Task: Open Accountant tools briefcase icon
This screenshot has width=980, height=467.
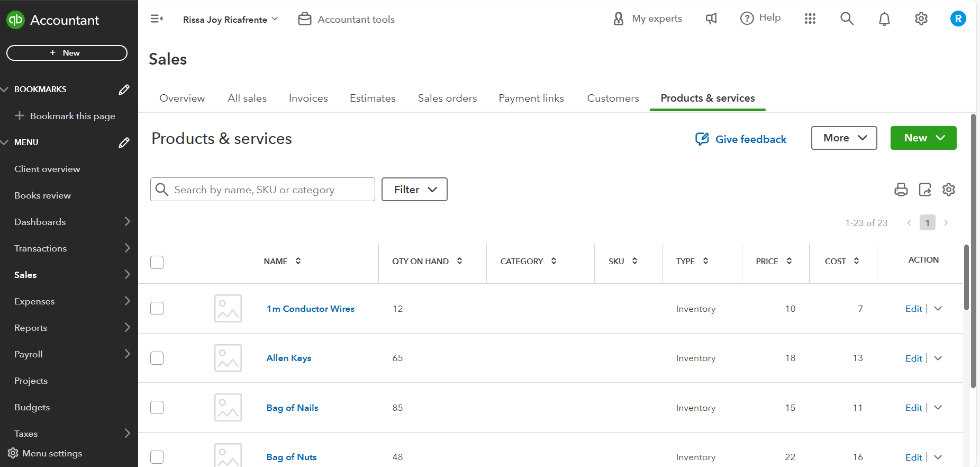Action: coord(305,19)
